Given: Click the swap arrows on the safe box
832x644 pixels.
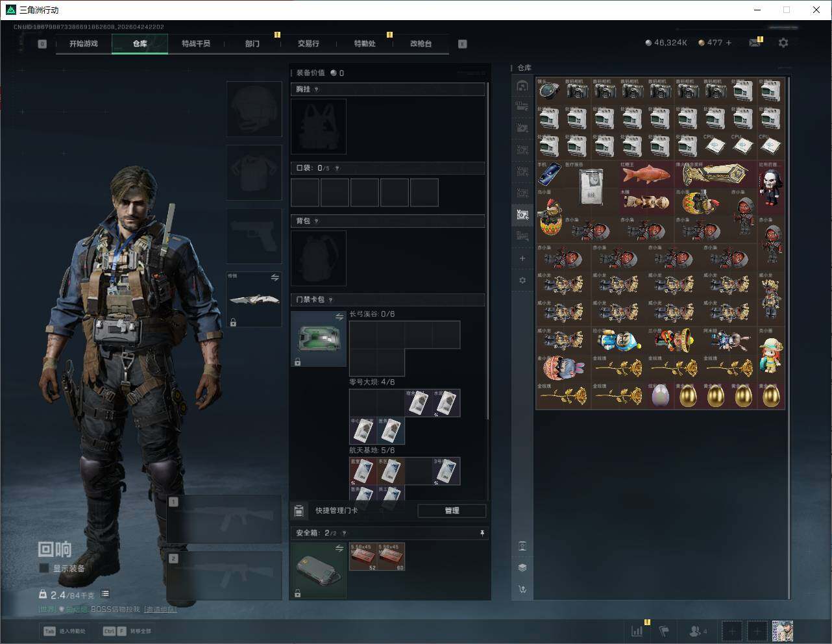Looking at the screenshot, I should [339, 549].
